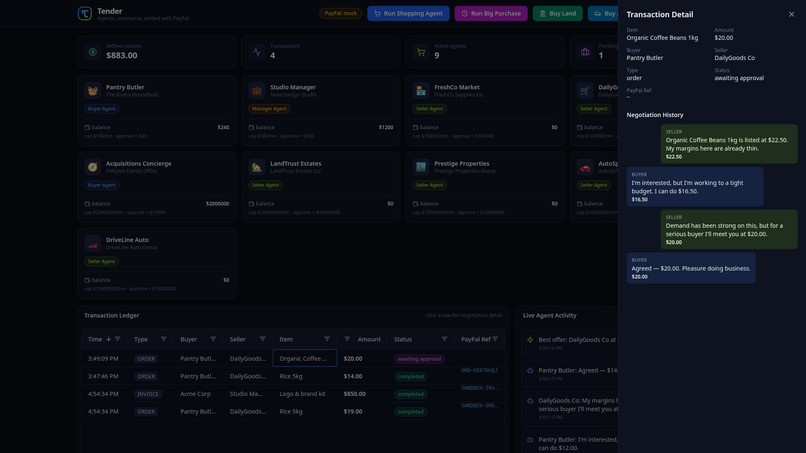The height and width of the screenshot is (453, 806).
Task: Close the Transaction Detail panel
Action: (791, 14)
